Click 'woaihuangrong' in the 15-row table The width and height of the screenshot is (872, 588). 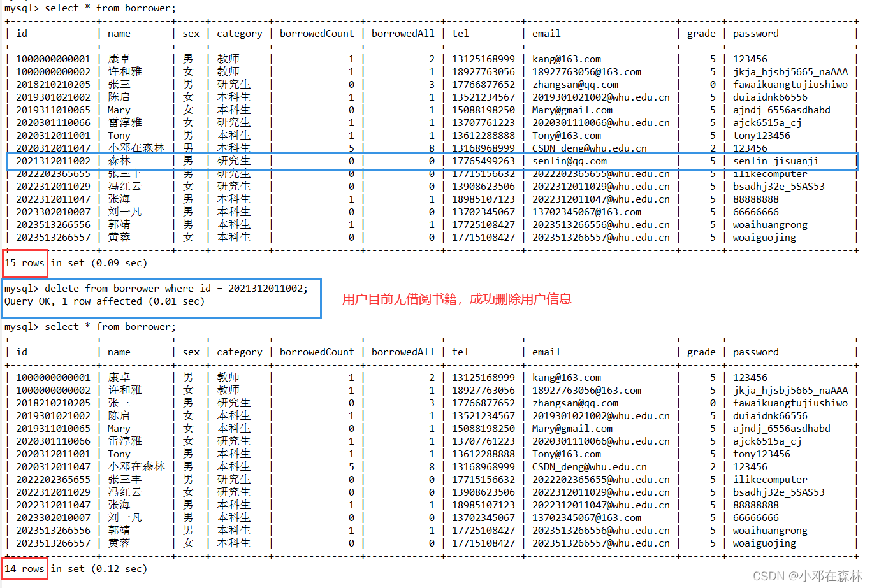pyautogui.click(x=770, y=225)
